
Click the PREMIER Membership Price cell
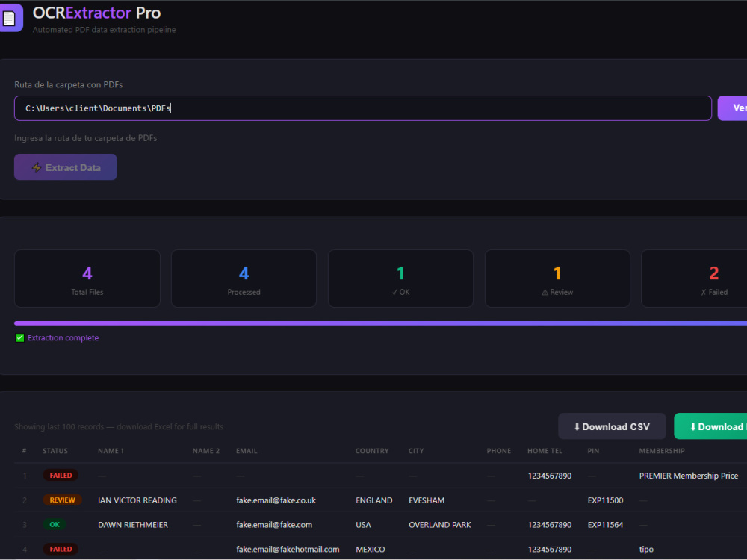point(689,476)
